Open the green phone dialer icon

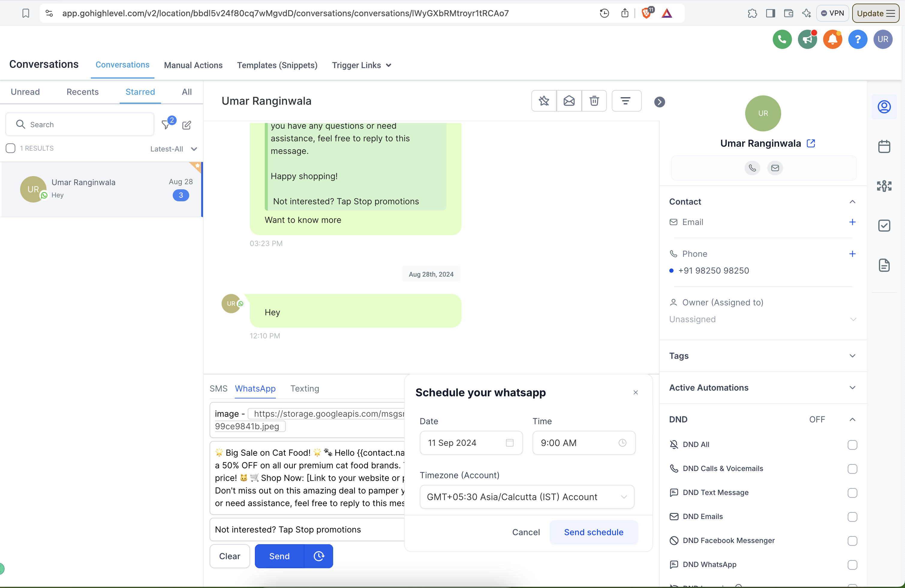(x=782, y=39)
